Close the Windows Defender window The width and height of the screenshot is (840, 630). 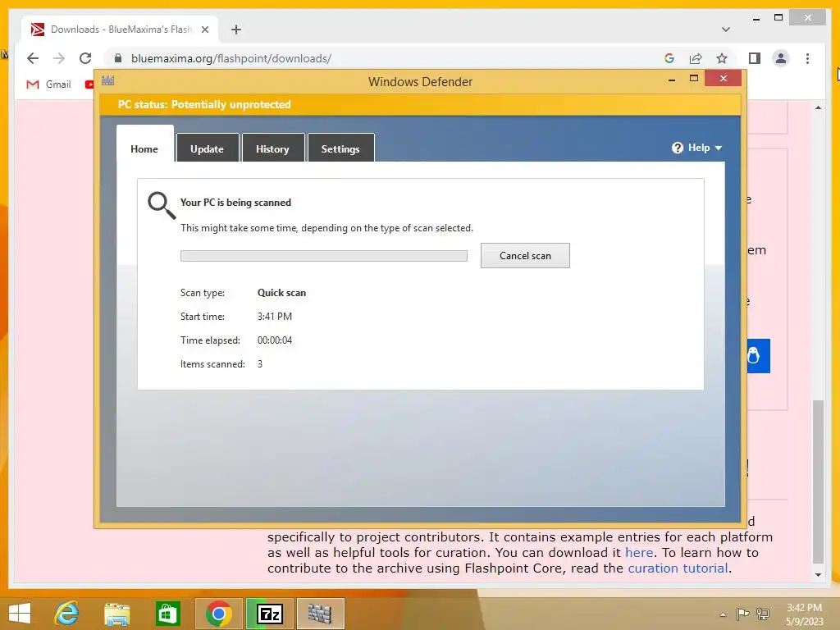pyautogui.click(x=724, y=79)
